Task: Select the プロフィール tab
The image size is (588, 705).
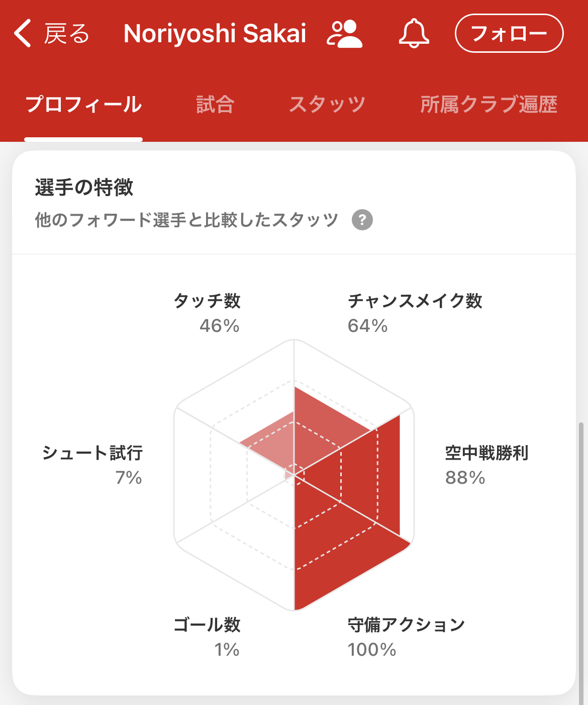Action: (x=83, y=105)
